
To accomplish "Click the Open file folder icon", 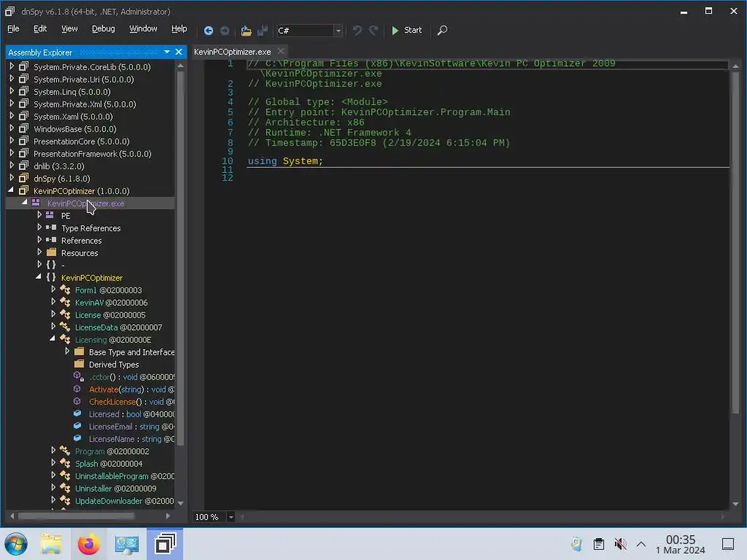I will (x=246, y=31).
